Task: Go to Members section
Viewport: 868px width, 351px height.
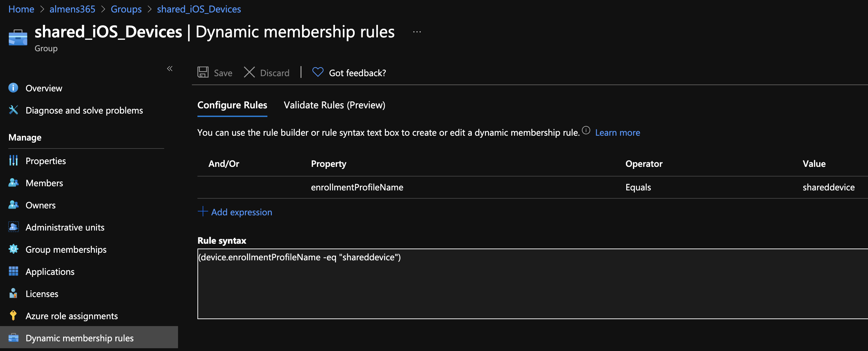Action: click(x=44, y=183)
